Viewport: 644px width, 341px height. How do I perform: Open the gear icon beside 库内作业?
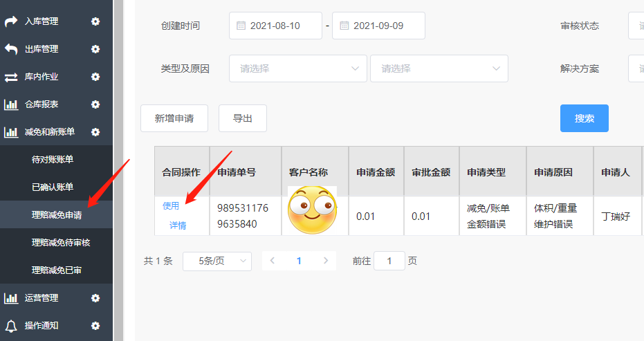(95, 77)
